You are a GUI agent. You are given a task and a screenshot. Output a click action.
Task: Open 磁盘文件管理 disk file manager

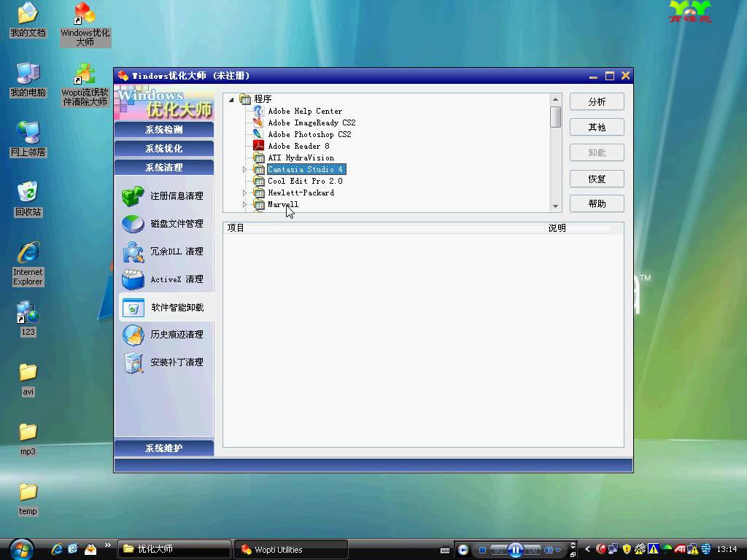coord(163,223)
